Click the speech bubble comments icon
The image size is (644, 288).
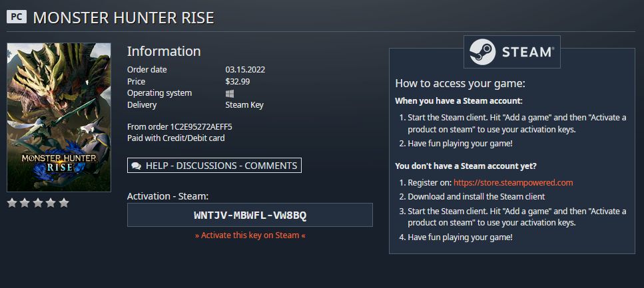[x=137, y=166]
